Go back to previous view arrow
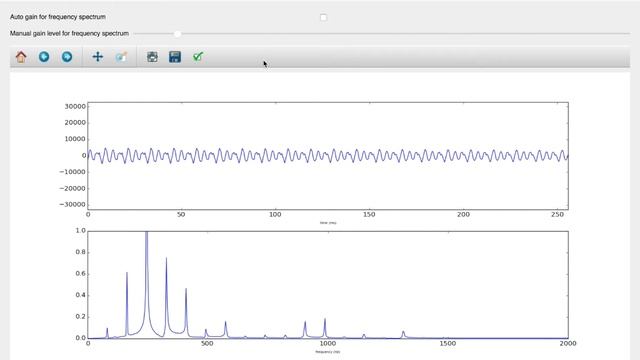The width and height of the screenshot is (640, 360). (x=44, y=57)
